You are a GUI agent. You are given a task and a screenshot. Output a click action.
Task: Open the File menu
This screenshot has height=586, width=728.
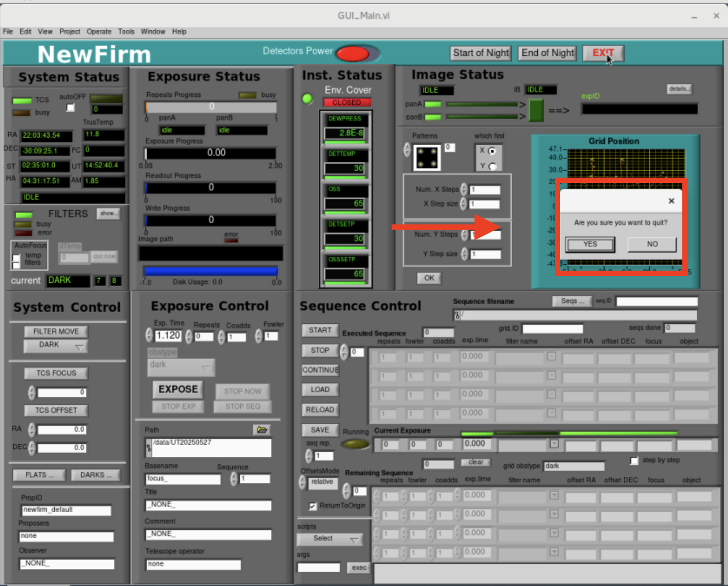pos(8,31)
